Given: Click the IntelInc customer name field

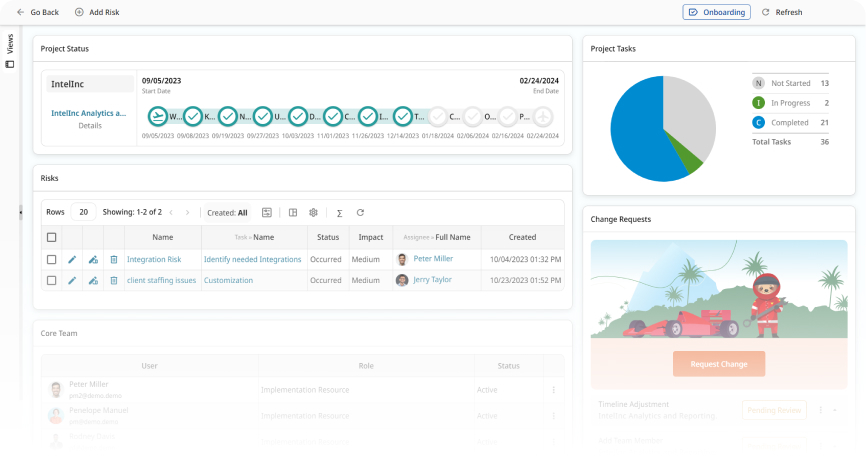Looking at the screenshot, I should pyautogui.click(x=89, y=84).
